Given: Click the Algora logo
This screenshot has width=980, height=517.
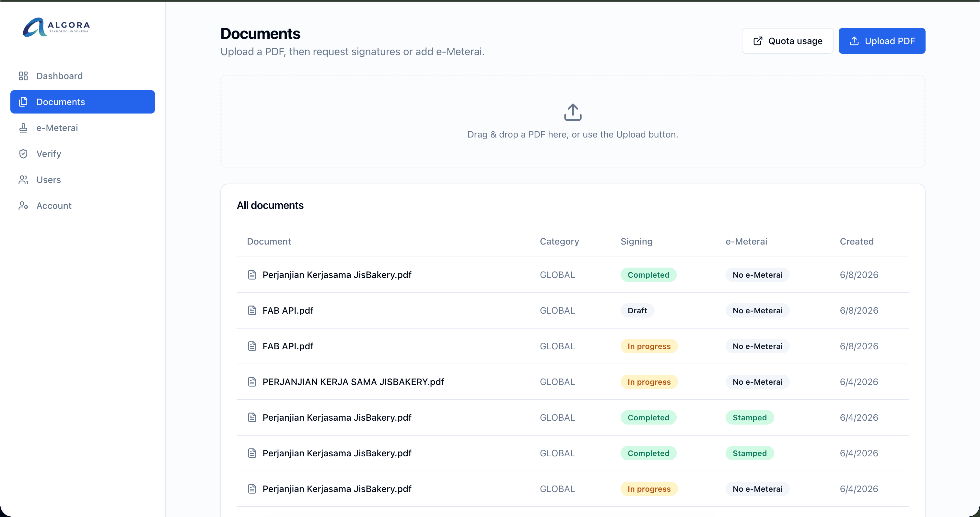Looking at the screenshot, I should [x=56, y=27].
